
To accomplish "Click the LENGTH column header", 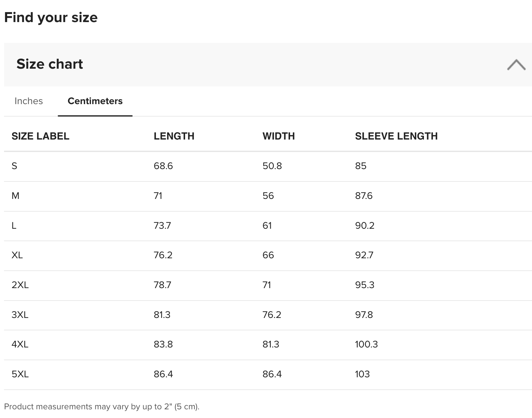I will click(x=174, y=136).
